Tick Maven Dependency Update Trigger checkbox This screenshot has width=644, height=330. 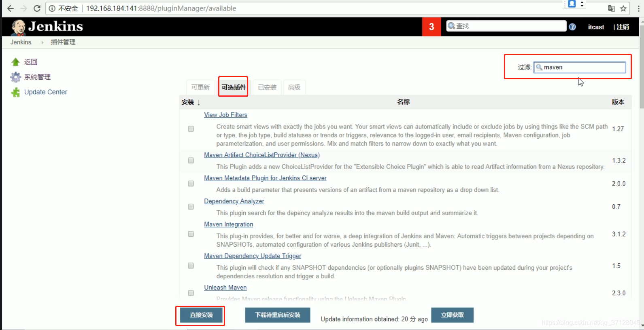coord(191,266)
